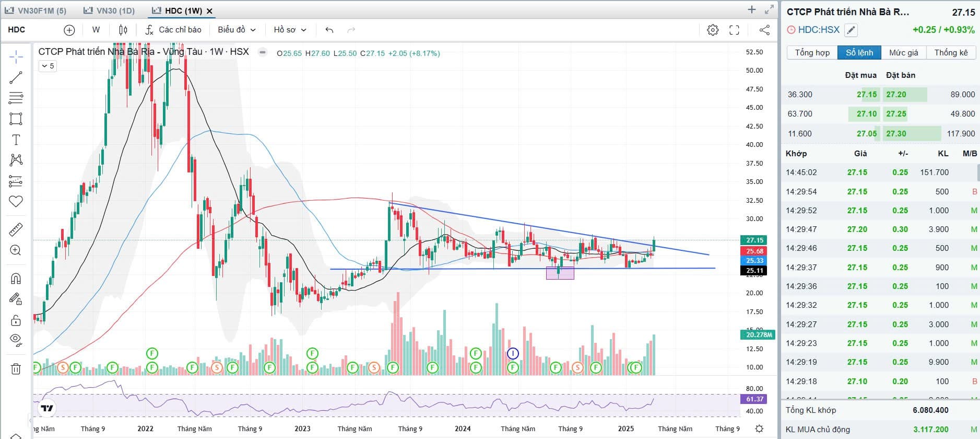Select the ruler measure tool
This screenshot has height=439, width=980.
[16, 229]
